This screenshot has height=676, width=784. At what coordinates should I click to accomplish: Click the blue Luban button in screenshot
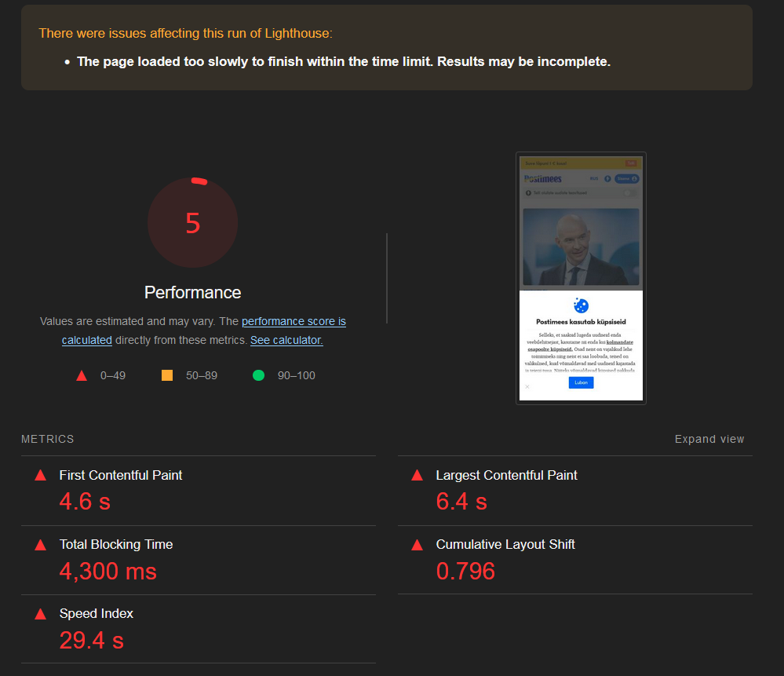click(581, 383)
